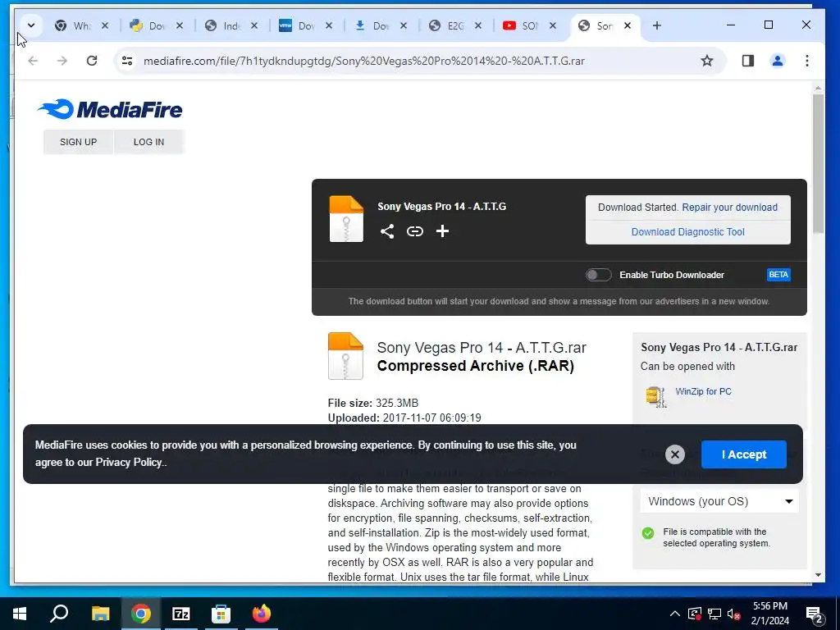Click the BETA badge

coord(778,275)
